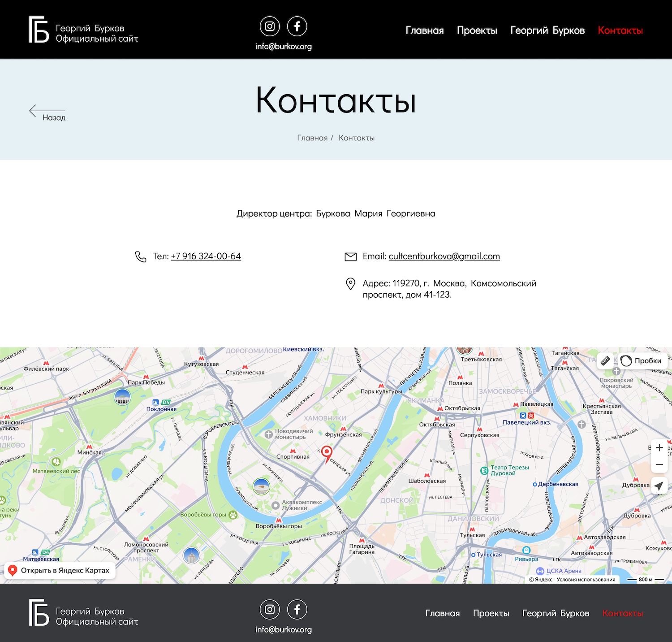
Task: Open Георгий Бурков in the header menu
Action: [x=547, y=30]
